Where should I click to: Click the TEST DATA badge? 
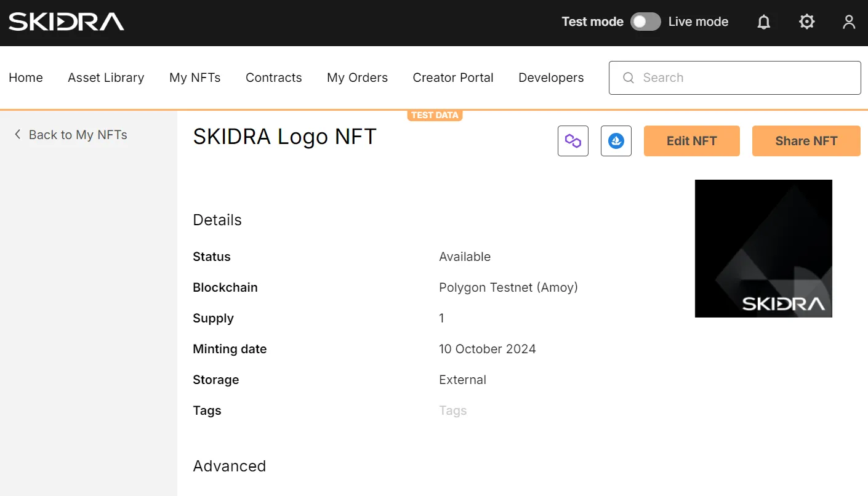435,115
